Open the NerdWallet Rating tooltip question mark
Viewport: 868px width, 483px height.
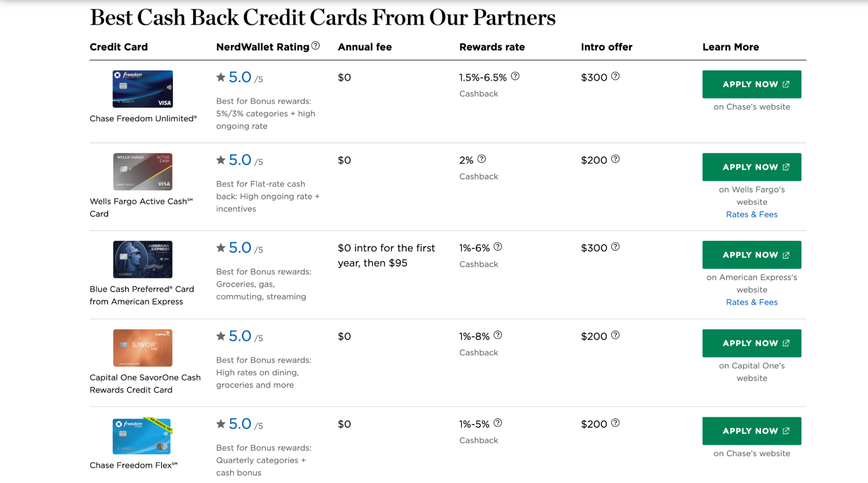[x=317, y=45]
